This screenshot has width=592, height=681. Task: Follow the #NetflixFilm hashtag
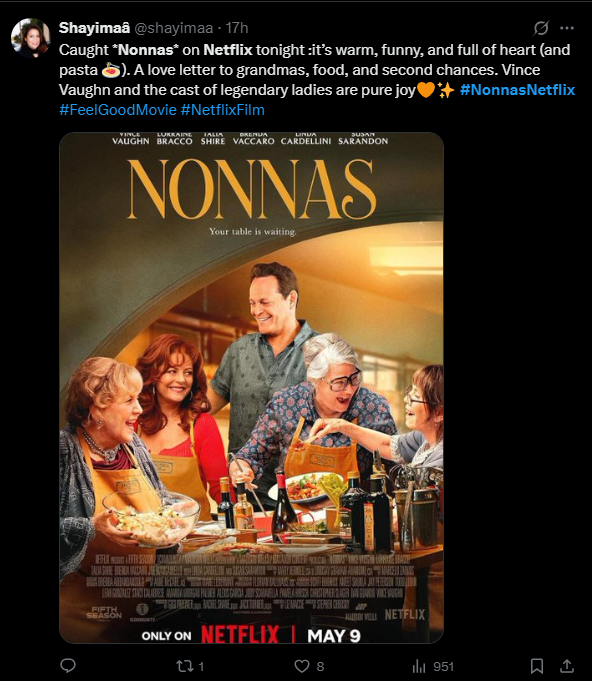tap(222, 110)
